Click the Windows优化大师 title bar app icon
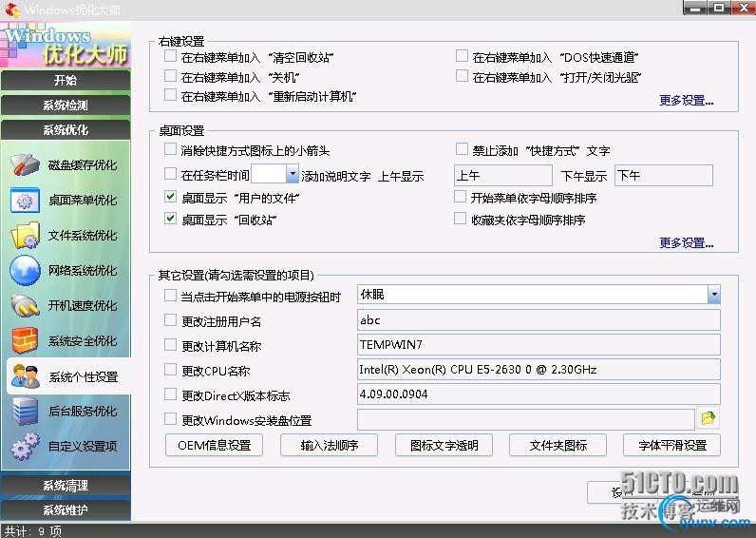The height and width of the screenshot is (538, 756). [12, 10]
